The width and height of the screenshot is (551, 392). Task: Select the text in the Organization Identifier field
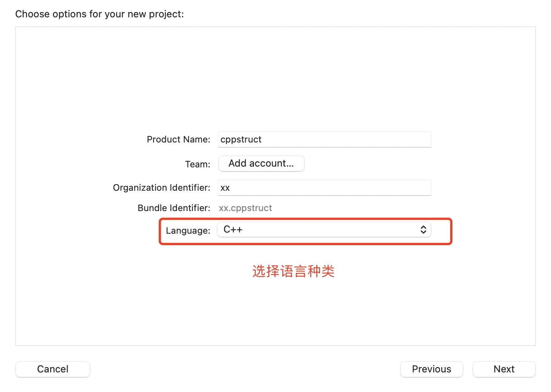(x=324, y=187)
